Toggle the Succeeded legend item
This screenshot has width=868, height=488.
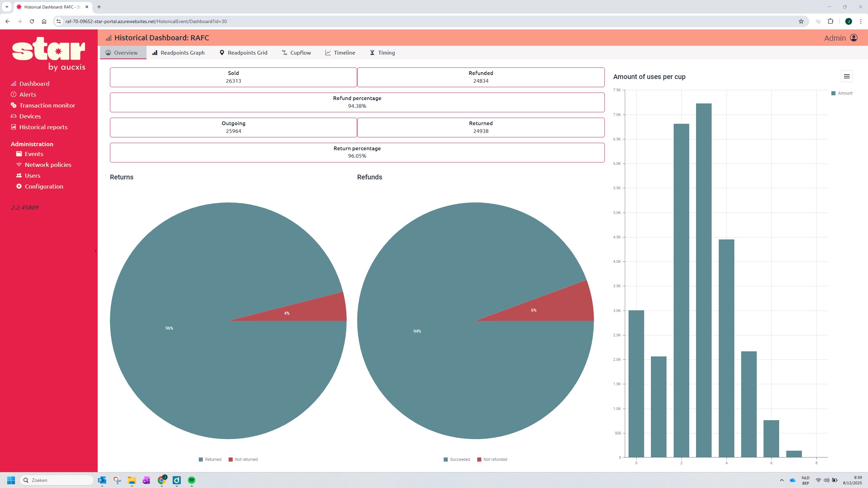(x=457, y=460)
